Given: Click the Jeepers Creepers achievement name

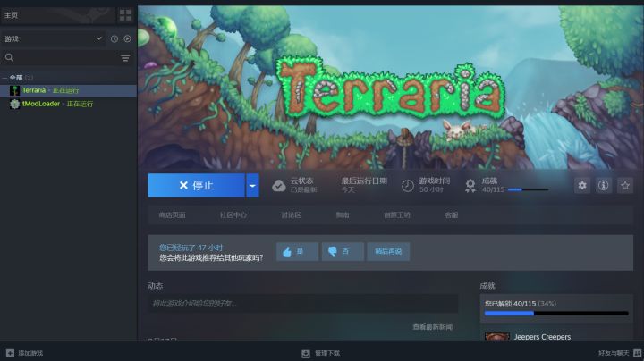Looking at the screenshot, I should pos(543,337).
